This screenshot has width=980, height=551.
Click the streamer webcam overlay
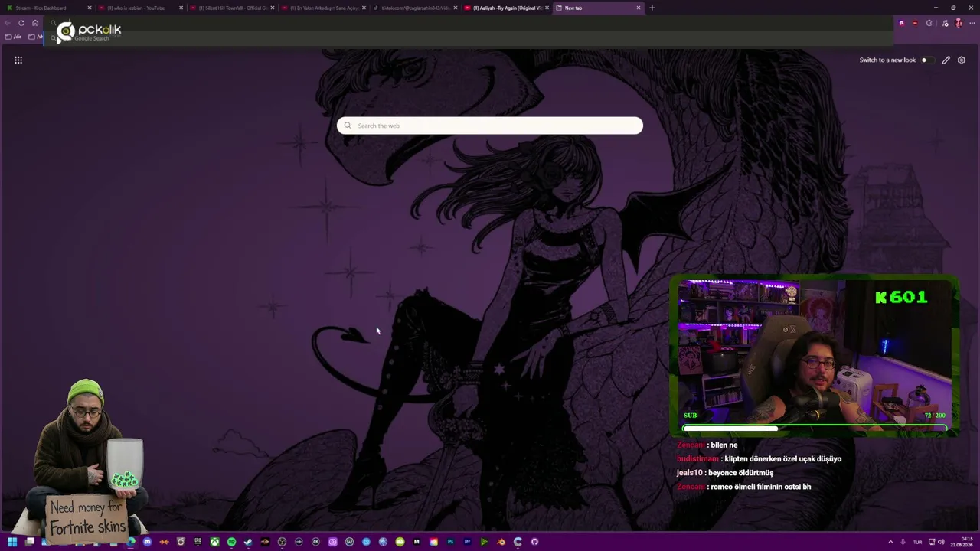click(815, 356)
